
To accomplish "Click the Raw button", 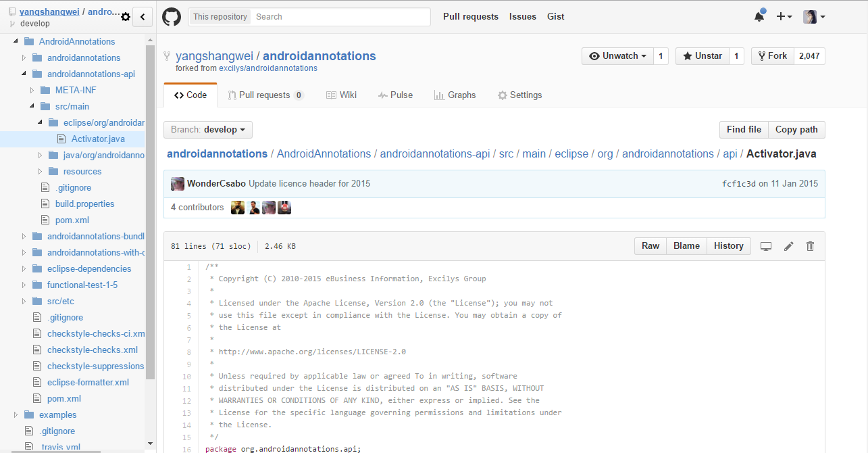I will (650, 246).
